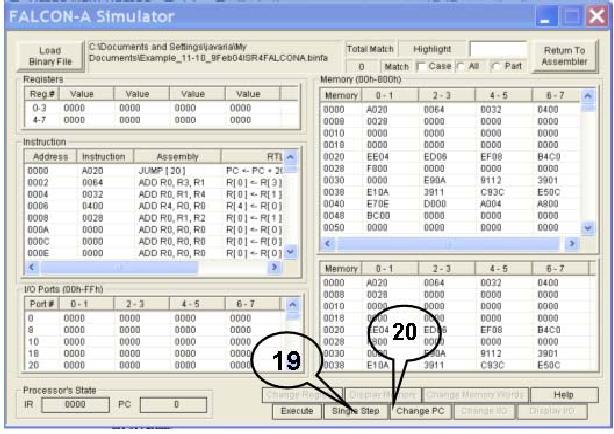Close the FALCON-A Simulator window
The height and width of the screenshot is (434, 614).
597,17
